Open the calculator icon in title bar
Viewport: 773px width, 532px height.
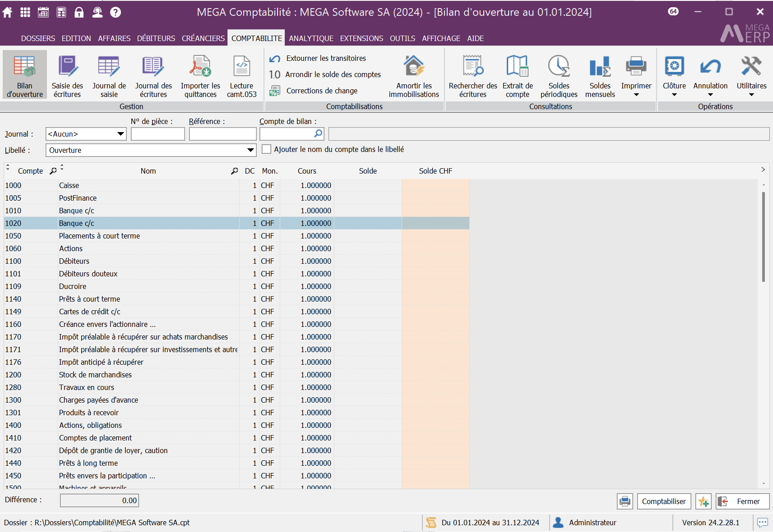61,12
